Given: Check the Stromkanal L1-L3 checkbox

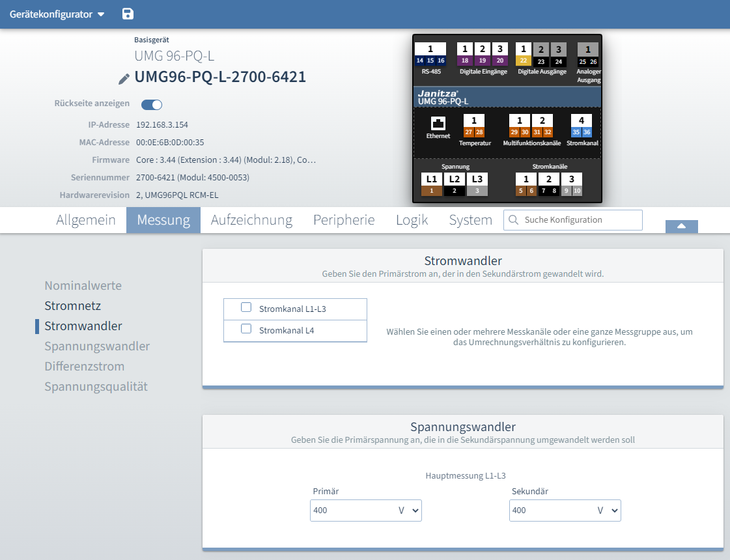Looking at the screenshot, I should tap(246, 308).
